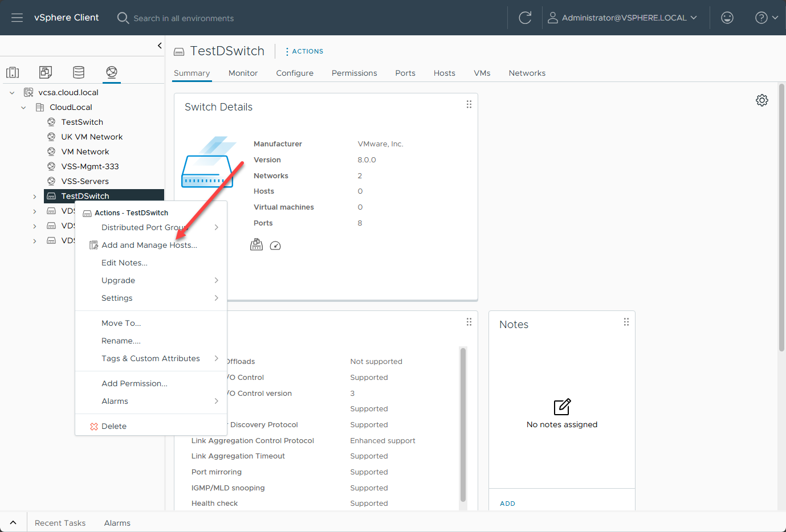This screenshot has height=532, width=786.
Task: Open the Recent Tasks tab
Action: coord(60,523)
